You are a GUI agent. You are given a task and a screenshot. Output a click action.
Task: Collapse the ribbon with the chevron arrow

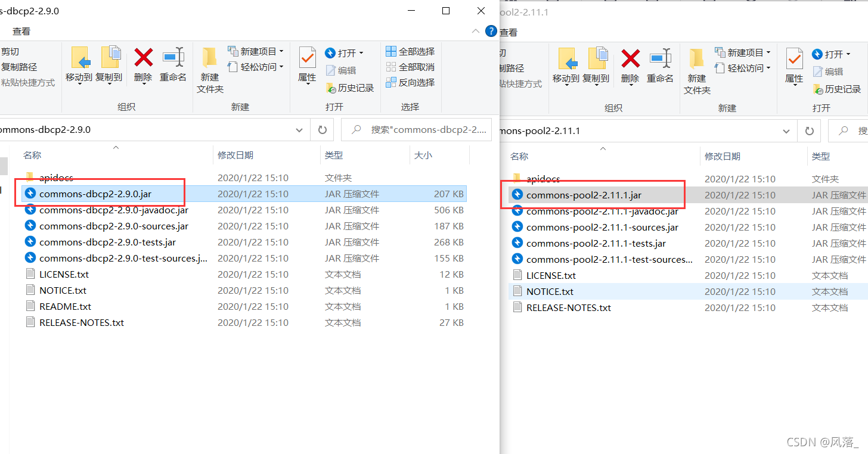point(475,31)
